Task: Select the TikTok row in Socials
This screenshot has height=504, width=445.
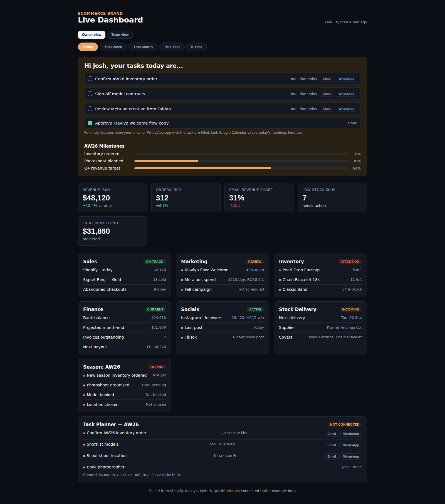Action: (222, 337)
